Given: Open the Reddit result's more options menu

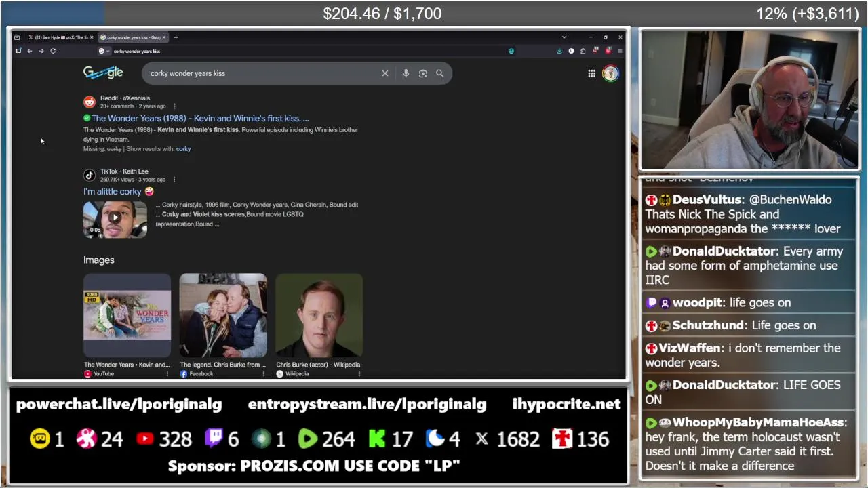Looking at the screenshot, I should (174, 106).
